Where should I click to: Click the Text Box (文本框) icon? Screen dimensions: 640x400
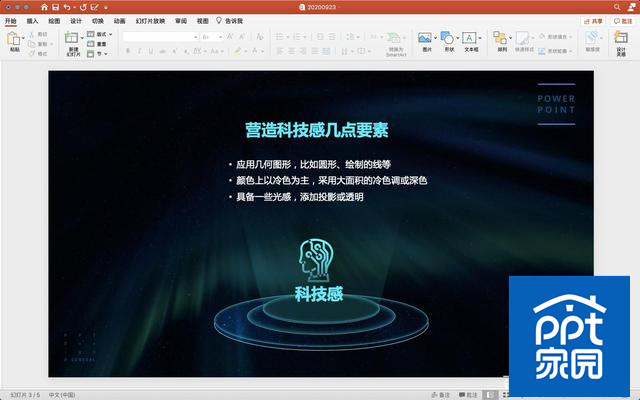(x=469, y=38)
